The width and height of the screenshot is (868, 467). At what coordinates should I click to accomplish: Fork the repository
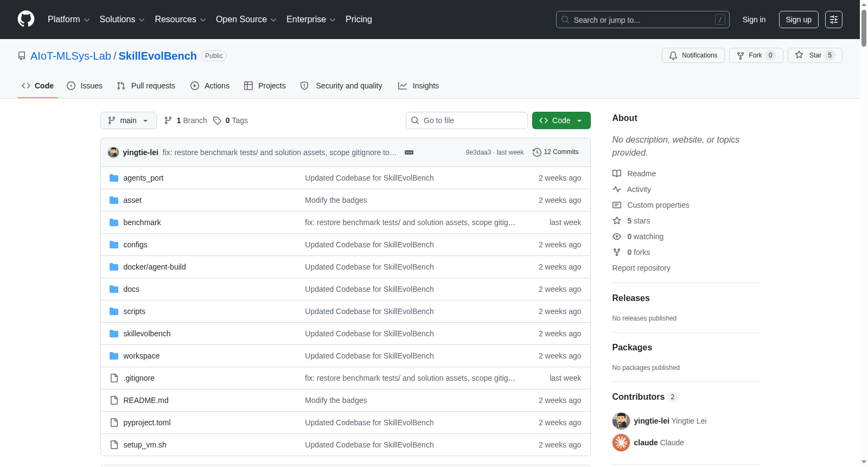[x=756, y=55]
